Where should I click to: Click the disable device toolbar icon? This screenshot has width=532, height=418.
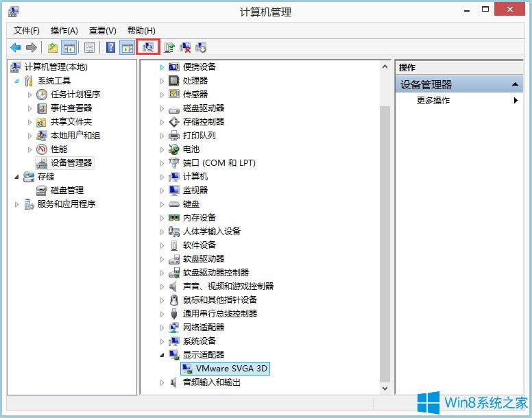[201, 47]
